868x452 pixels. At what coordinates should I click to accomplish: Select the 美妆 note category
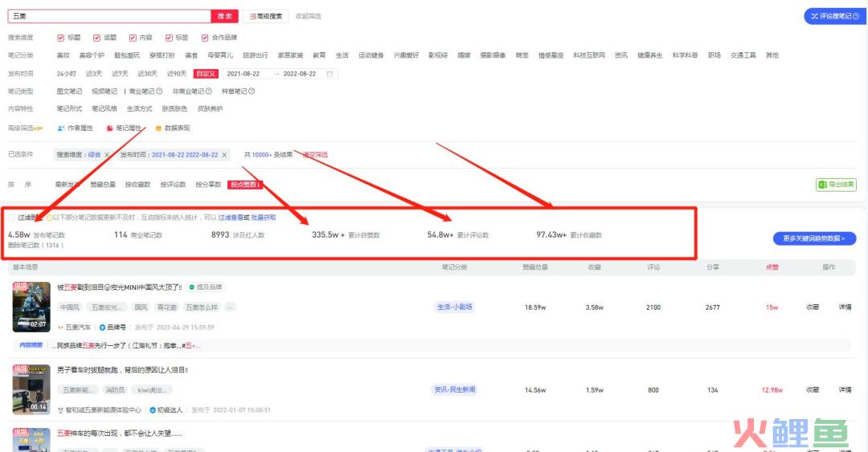[x=63, y=55]
